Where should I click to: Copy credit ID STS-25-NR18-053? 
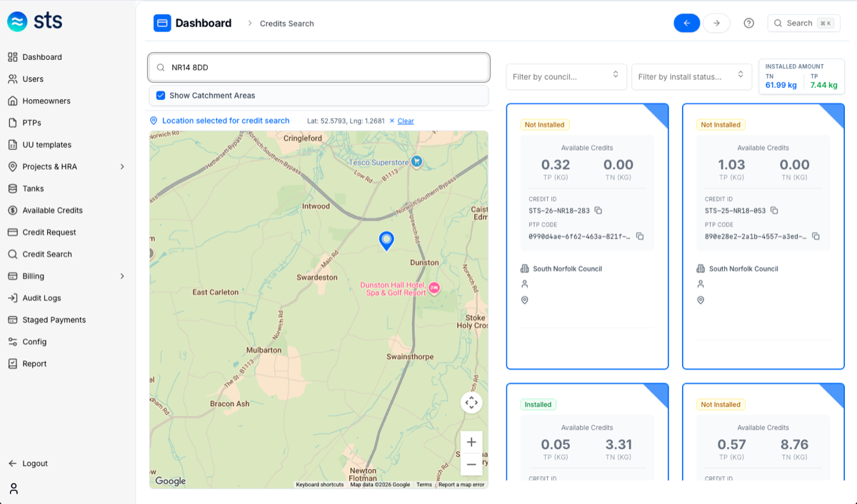(774, 211)
